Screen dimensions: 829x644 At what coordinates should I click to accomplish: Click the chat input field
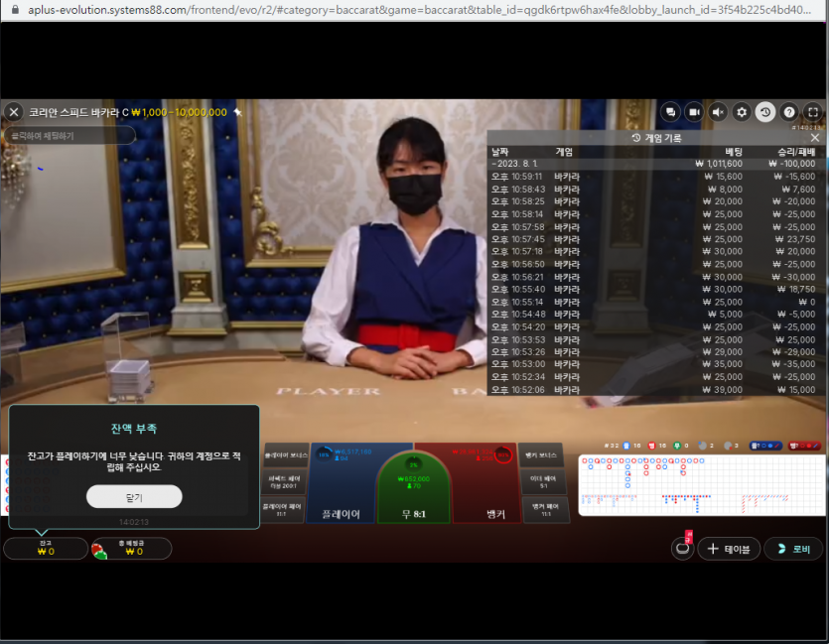pyautogui.click(x=69, y=136)
